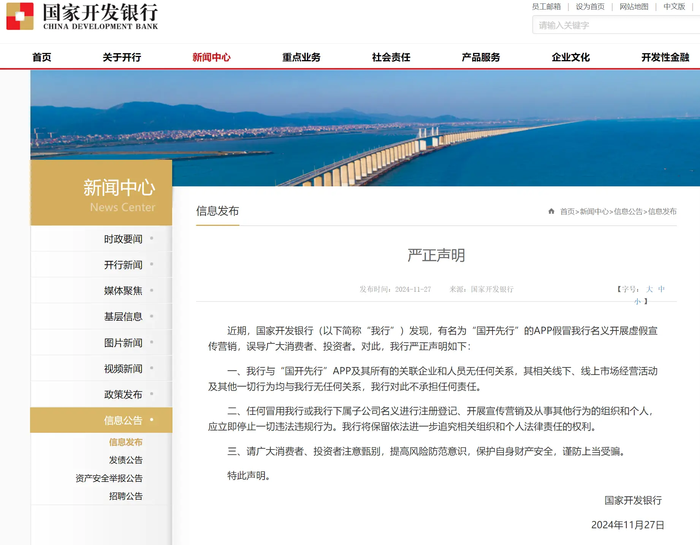The height and width of the screenshot is (545, 700).
Task: Select 开发性金融 in the navigation bar
Action: [x=665, y=57]
